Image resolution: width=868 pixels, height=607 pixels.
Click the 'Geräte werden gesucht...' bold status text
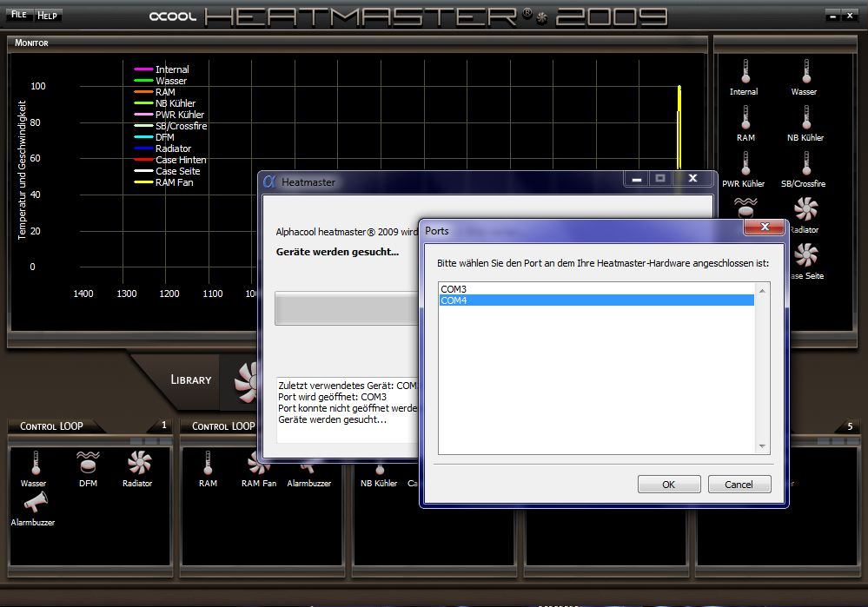(337, 252)
